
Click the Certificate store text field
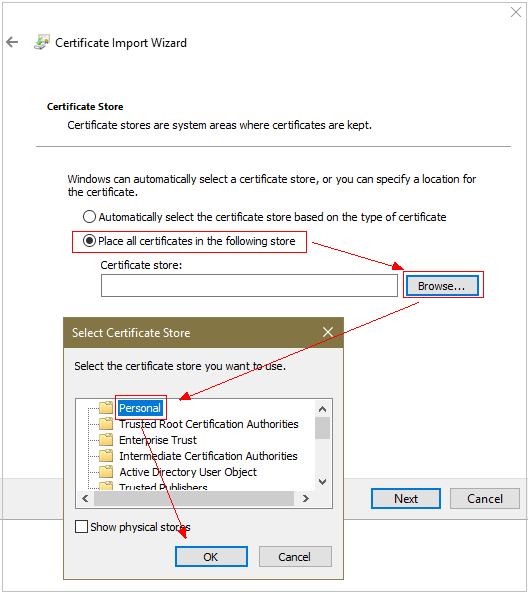249,285
